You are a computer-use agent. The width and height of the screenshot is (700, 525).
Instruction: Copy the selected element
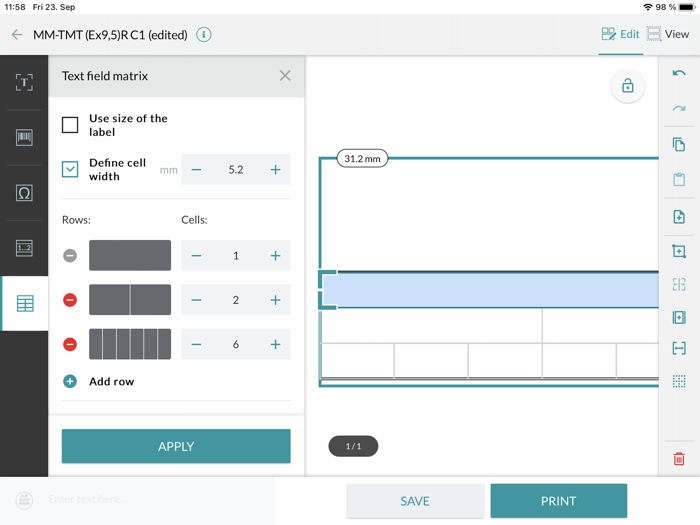click(x=679, y=145)
